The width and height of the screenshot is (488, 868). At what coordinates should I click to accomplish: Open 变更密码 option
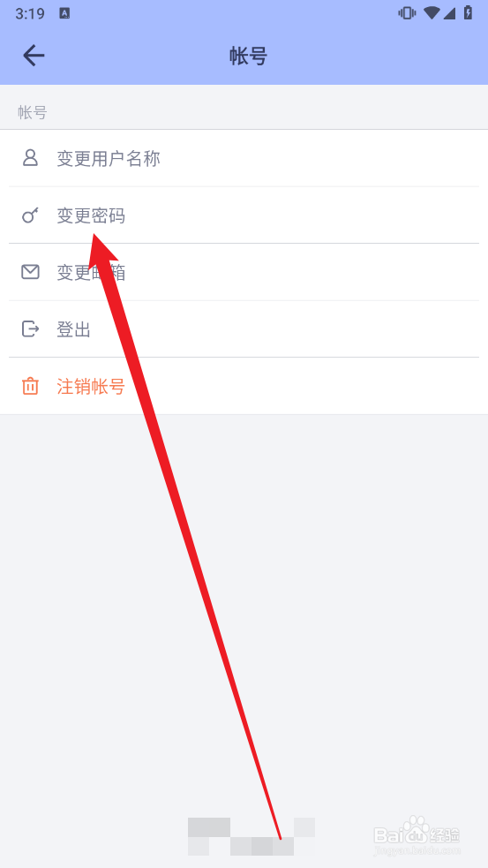(x=244, y=215)
